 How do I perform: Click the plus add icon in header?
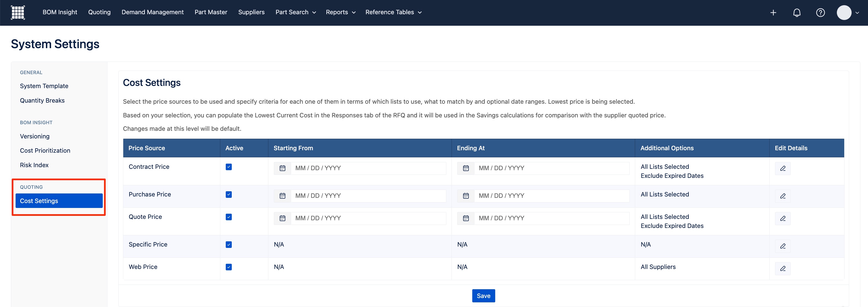pyautogui.click(x=773, y=13)
